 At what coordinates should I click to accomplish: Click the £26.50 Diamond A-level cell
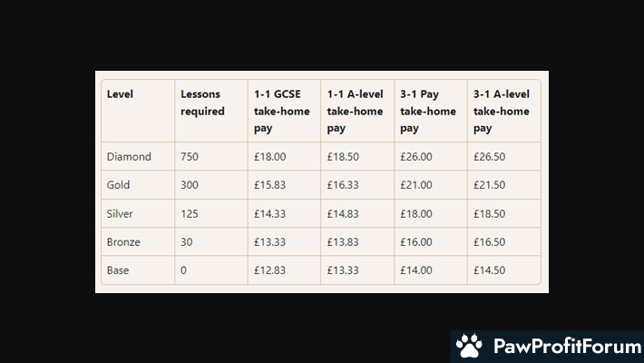[490, 157]
